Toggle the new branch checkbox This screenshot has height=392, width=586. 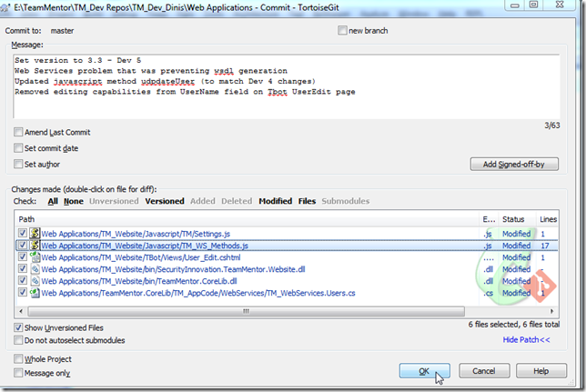pyautogui.click(x=342, y=30)
